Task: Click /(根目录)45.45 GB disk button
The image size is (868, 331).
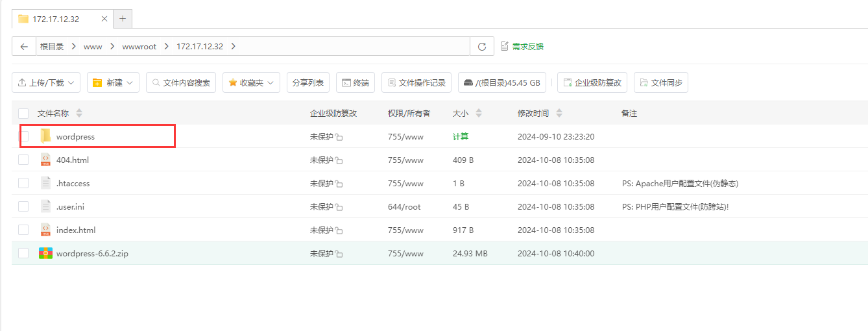Action: click(502, 82)
